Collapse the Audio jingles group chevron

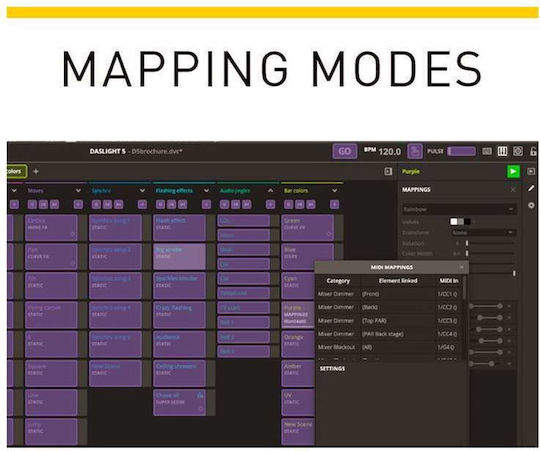tap(270, 190)
